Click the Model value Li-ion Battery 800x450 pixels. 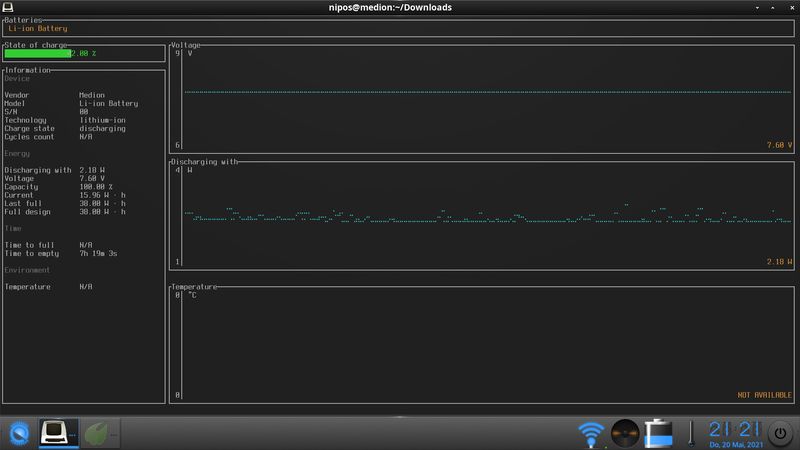pos(108,104)
